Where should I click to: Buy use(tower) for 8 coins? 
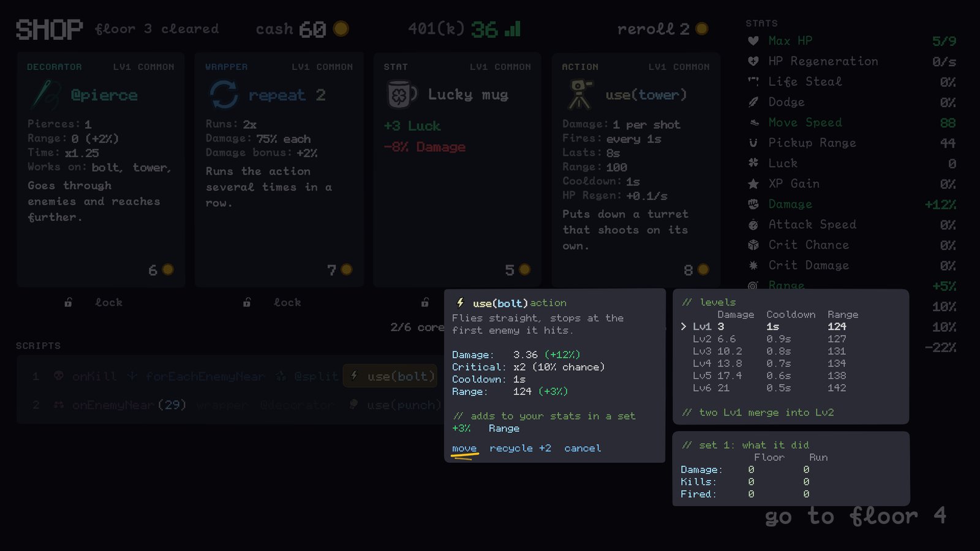(x=696, y=270)
